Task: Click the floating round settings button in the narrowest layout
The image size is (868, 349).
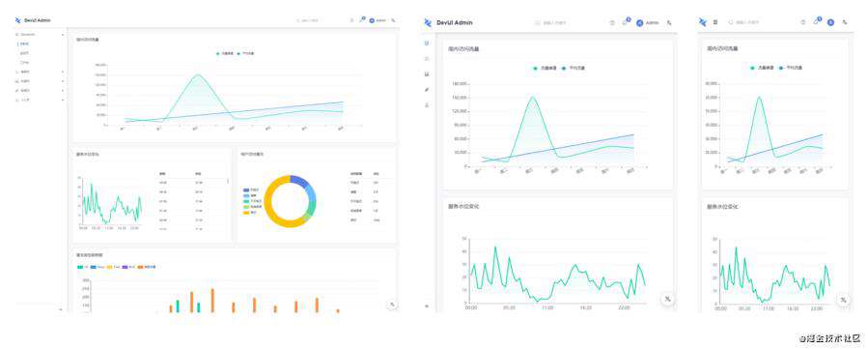Action: [843, 300]
